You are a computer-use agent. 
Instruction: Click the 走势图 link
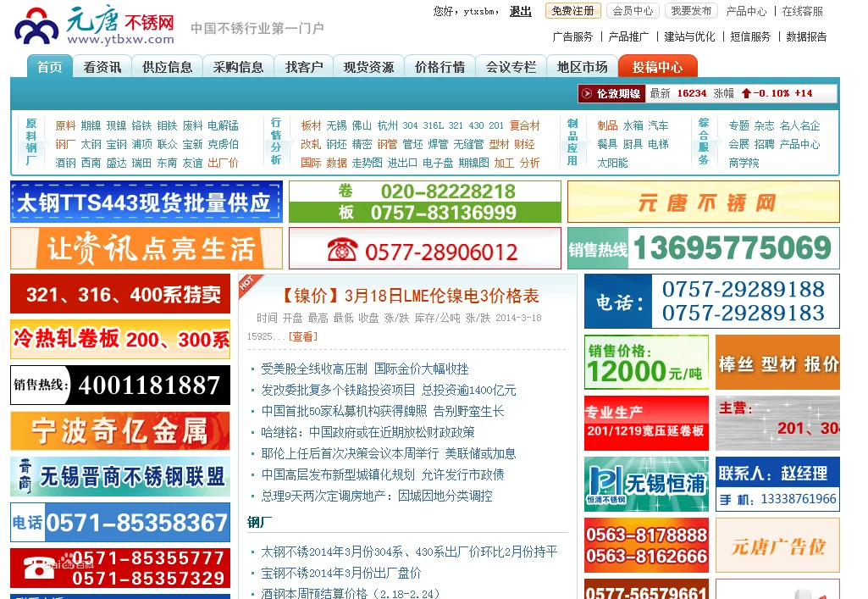[367, 163]
